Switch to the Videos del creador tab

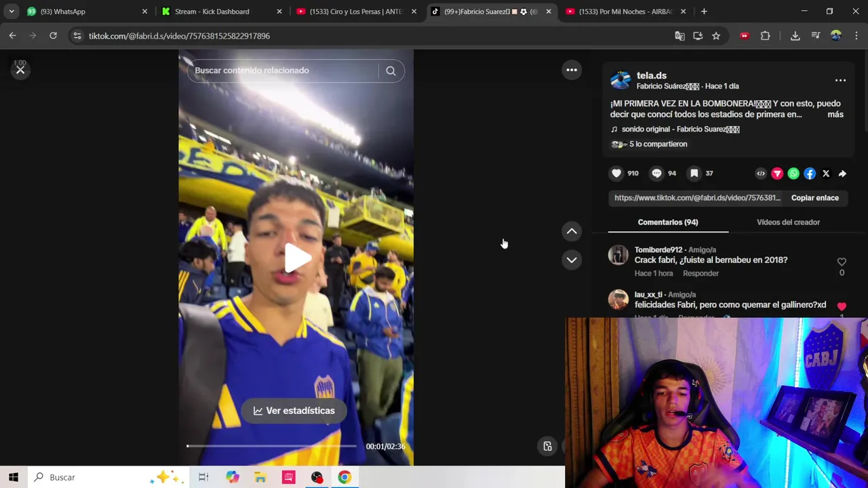[x=788, y=222]
